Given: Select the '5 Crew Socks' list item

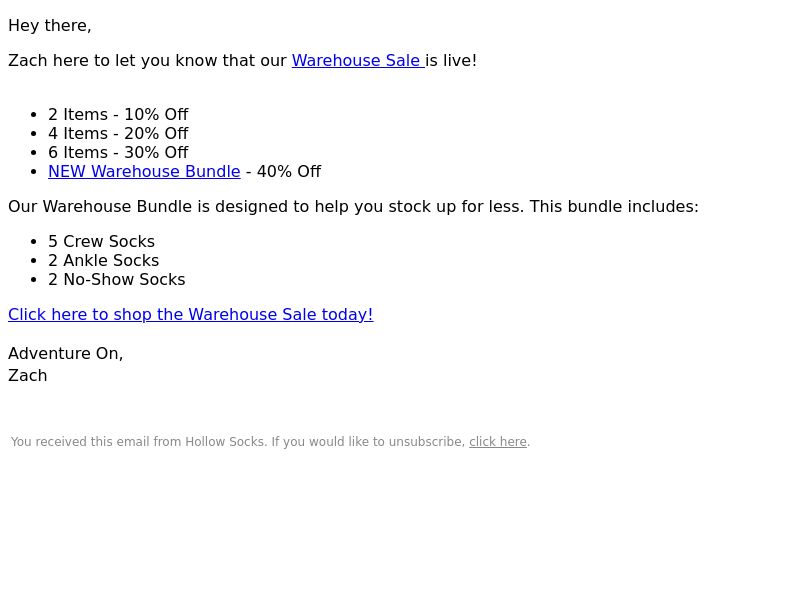Looking at the screenshot, I should [101, 241].
